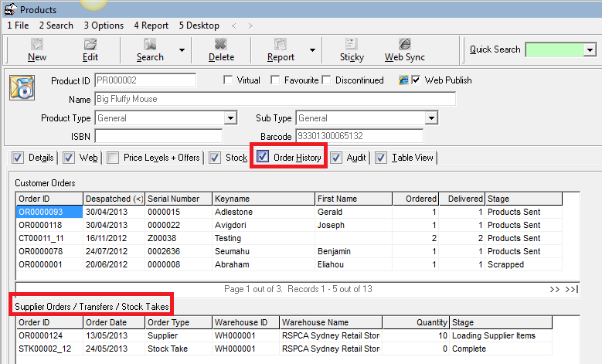Switch to the Price Levels + Offers tab
Screen dimensions: 602x364
[x=162, y=158]
